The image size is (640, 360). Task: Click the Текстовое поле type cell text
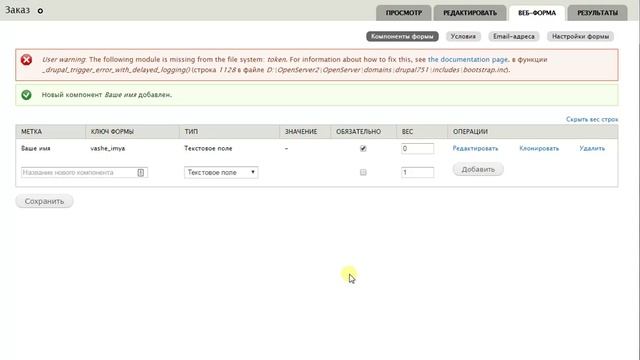(208, 149)
